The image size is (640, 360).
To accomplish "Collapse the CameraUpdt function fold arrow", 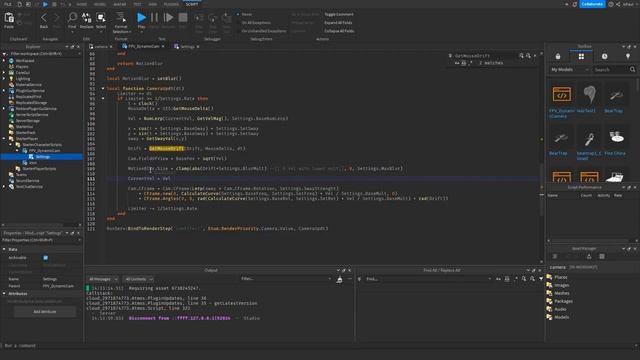I will pos(103,88).
